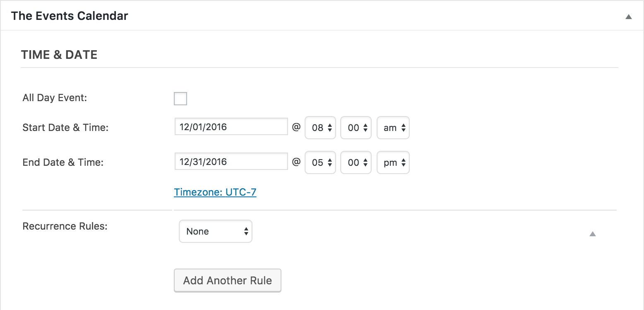Toggle the All Day Event checkbox
The height and width of the screenshot is (310, 644).
pyautogui.click(x=180, y=99)
